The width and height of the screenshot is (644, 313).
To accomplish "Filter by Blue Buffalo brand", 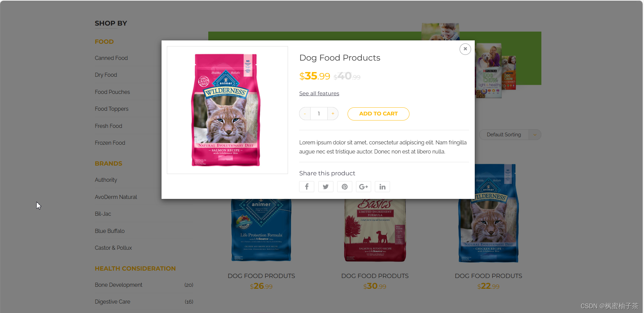I will [x=109, y=231].
